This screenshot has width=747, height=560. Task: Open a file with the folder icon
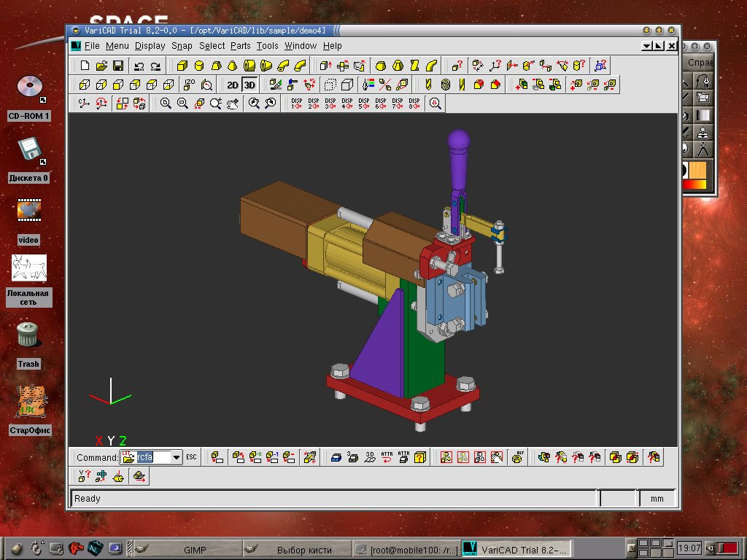pyautogui.click(x=101, y=66)
